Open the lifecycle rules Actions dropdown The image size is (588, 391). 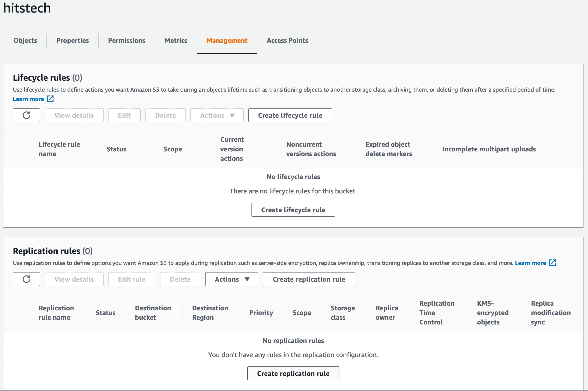[217, 115]
